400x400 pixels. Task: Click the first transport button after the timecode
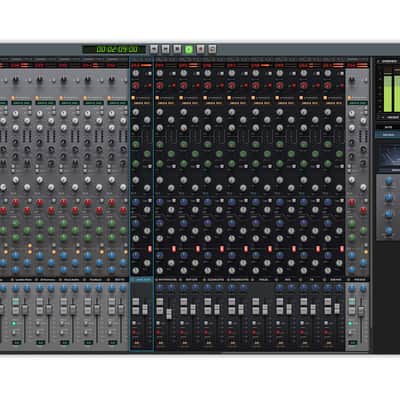[x=154, y=49]
